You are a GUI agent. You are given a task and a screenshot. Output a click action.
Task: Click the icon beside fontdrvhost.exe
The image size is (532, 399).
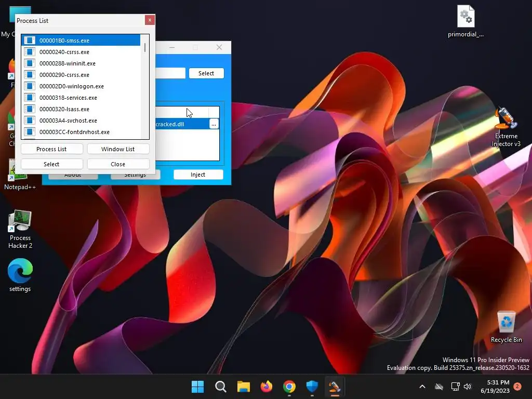pos(30,132)
